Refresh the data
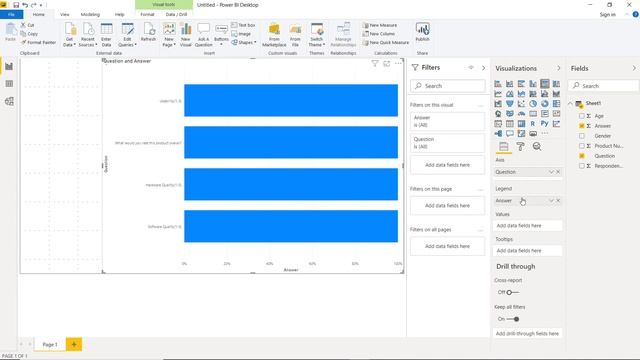 click(x=148, y=32)
